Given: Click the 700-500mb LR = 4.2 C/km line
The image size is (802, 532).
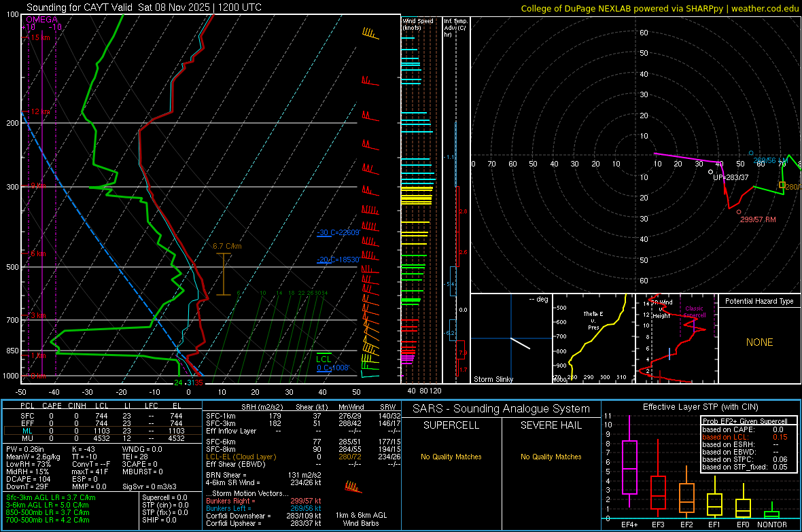Looking at the screenshot, I should coord(48,520).
